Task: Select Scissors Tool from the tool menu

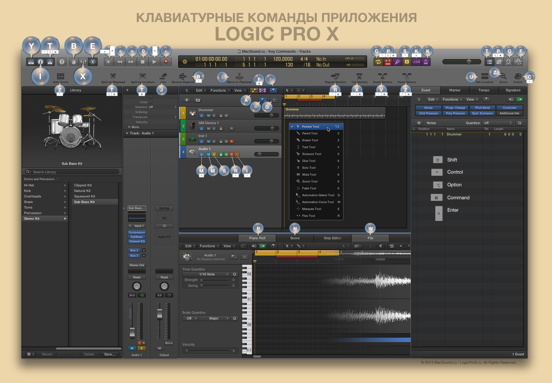Action: pos(316,154)
